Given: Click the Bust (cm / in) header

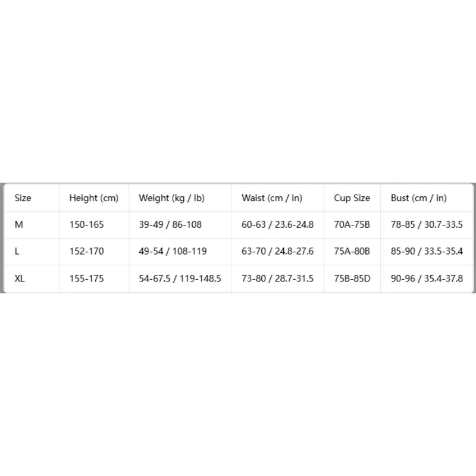Looking at the screenshot, I should (419, 198).
